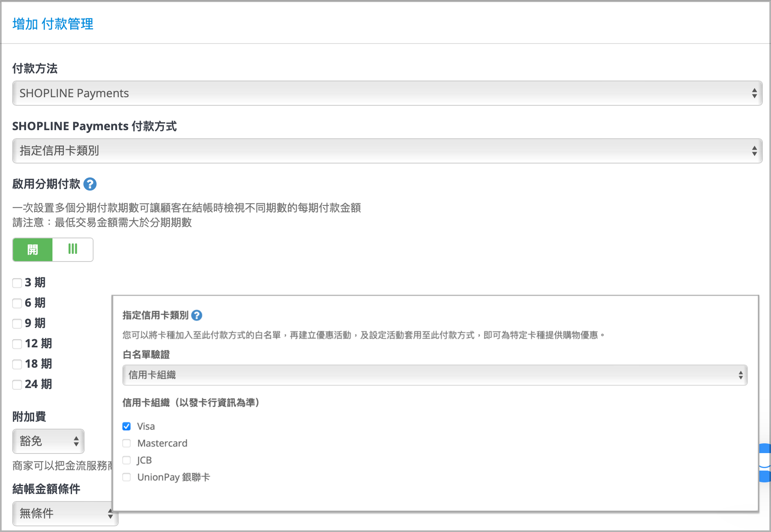This screenshot has width=771, height=532.
Task: Expand the 指定信用卡類別 payment type dropdown
Action: coord(387,151)
